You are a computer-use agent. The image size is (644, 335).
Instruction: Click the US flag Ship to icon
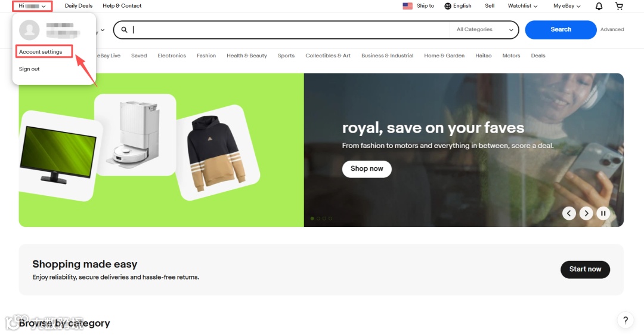[407, 6]
